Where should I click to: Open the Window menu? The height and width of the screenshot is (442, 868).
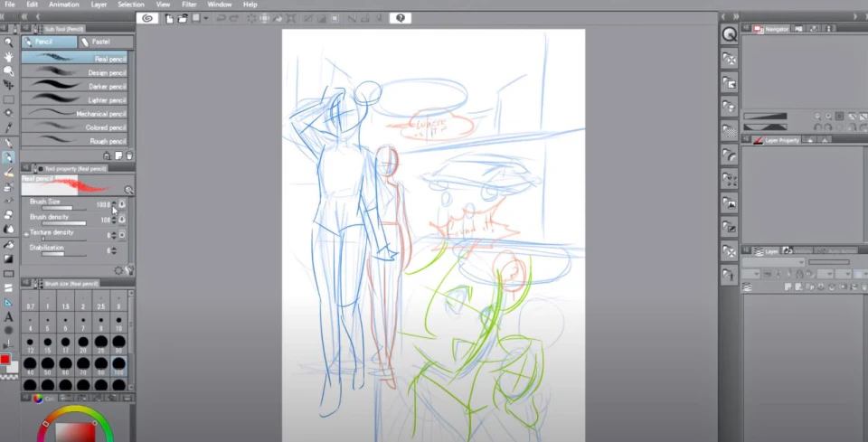[219, 5]
